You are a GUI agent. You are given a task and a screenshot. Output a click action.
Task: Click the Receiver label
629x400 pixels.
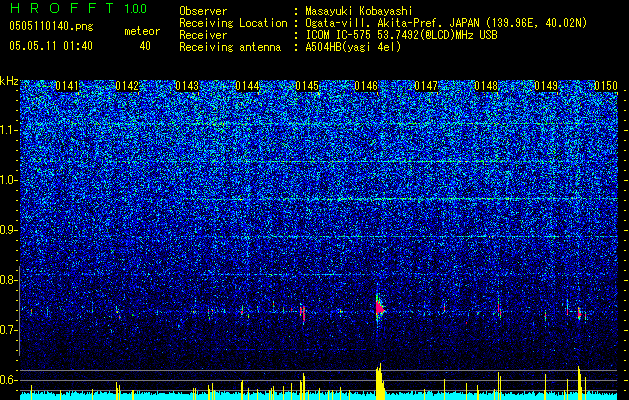click(x=203, y=35)
